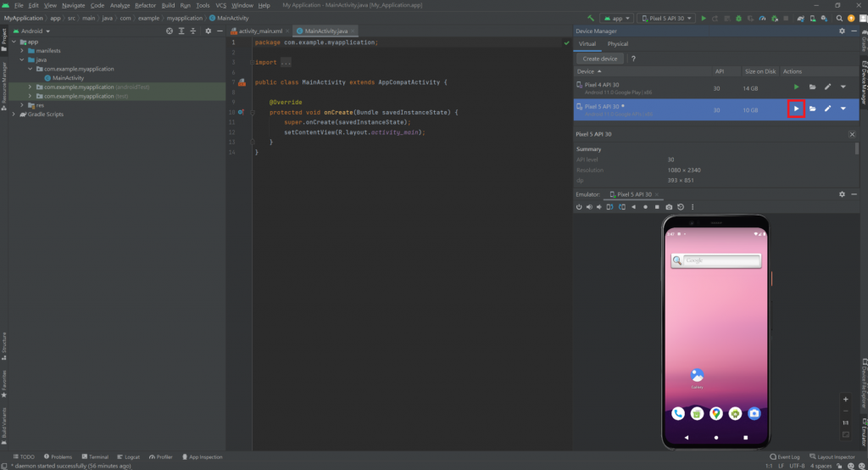Click the emulator toolbar Overview square
Viewport: 868px width, 470px height.
coord(657,207)
